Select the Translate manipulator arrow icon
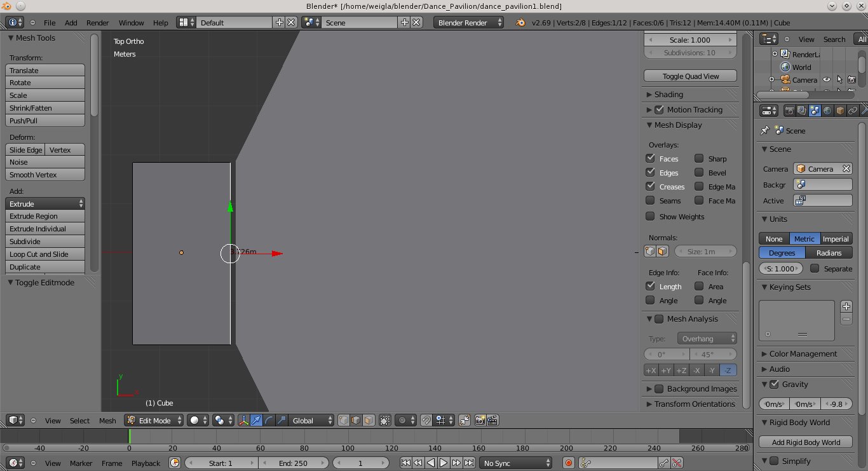868x471 pixels. pos(257,420)
